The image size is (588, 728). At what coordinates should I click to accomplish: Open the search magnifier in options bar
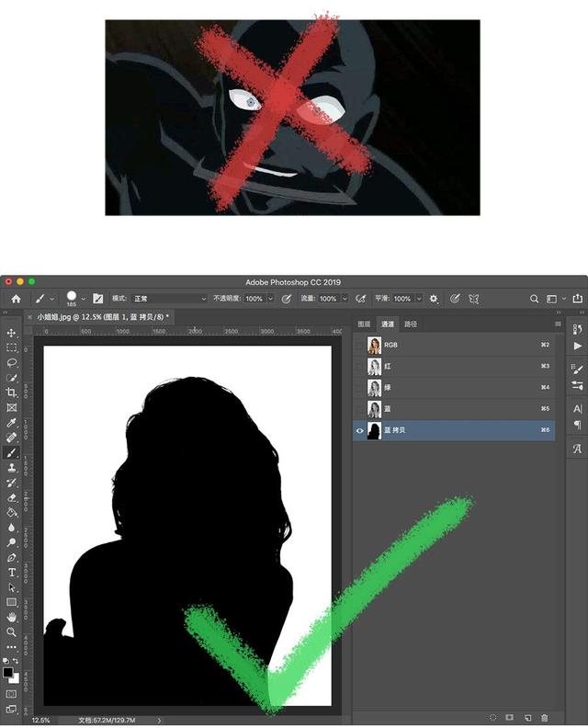(x=534, y=299)
